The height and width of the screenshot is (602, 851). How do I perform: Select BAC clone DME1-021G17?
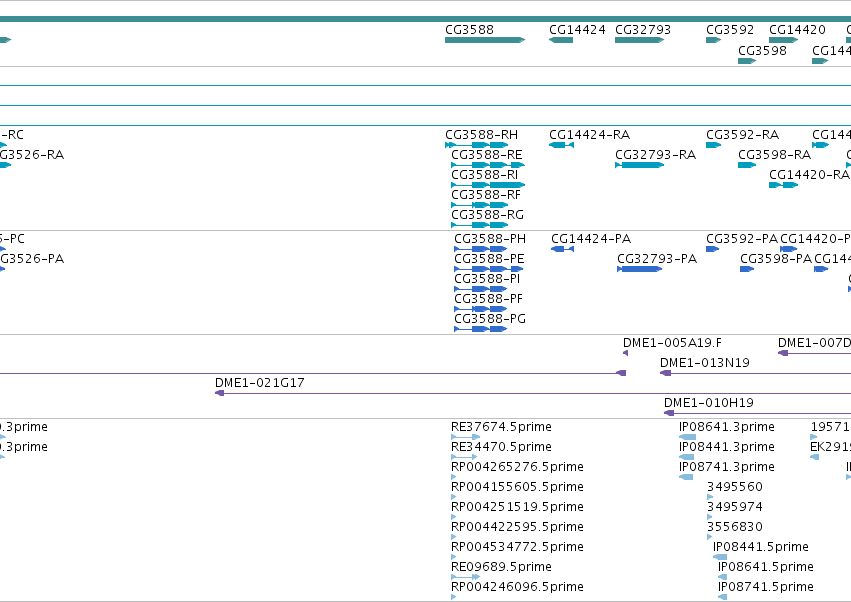click(533, 394)
